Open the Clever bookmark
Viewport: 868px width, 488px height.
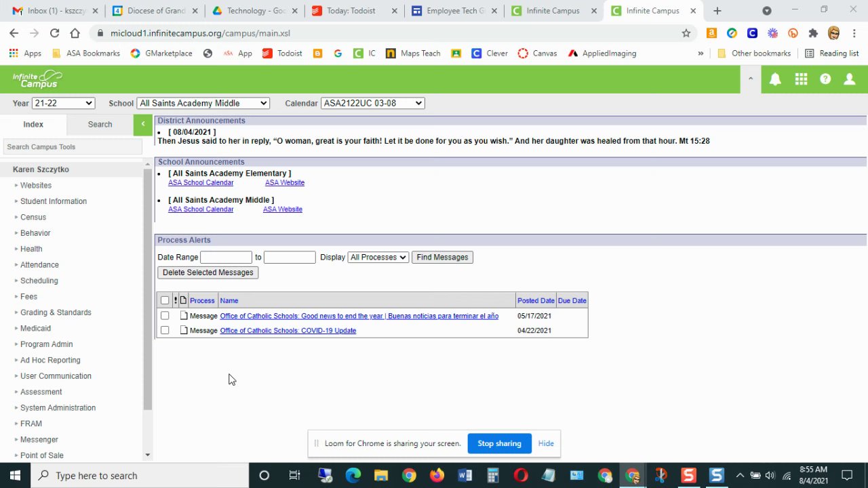pos(490,54)
